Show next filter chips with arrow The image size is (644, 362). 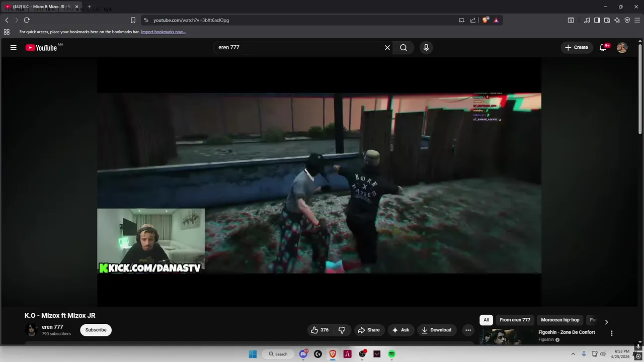[606, 322]
